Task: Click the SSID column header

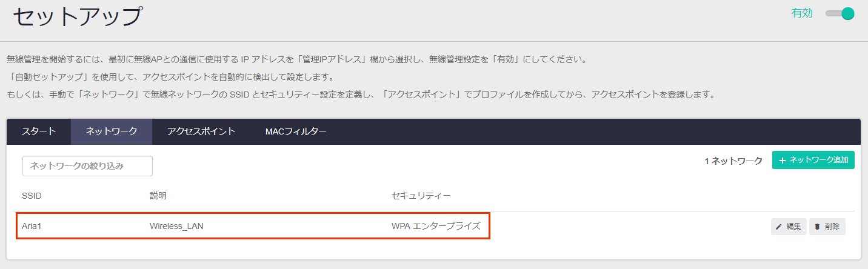Action: pos(32,196)
